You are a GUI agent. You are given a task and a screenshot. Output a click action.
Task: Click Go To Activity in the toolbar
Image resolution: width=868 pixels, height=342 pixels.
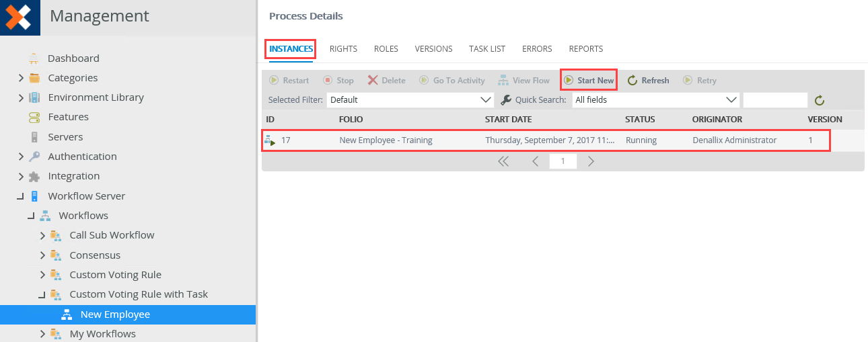click(x=451, y=80)
